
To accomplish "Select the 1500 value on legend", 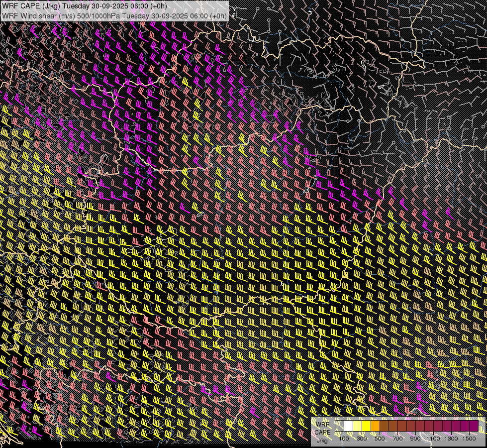I will tap(469, 439).
